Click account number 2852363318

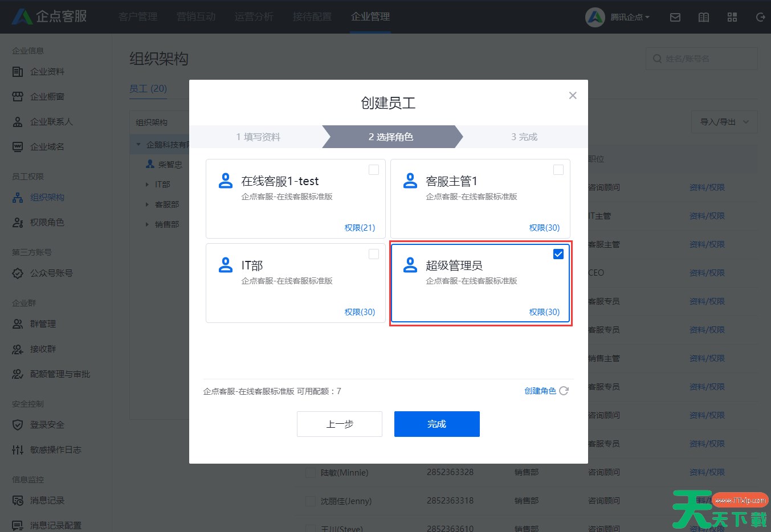click(x=450, y=501)
